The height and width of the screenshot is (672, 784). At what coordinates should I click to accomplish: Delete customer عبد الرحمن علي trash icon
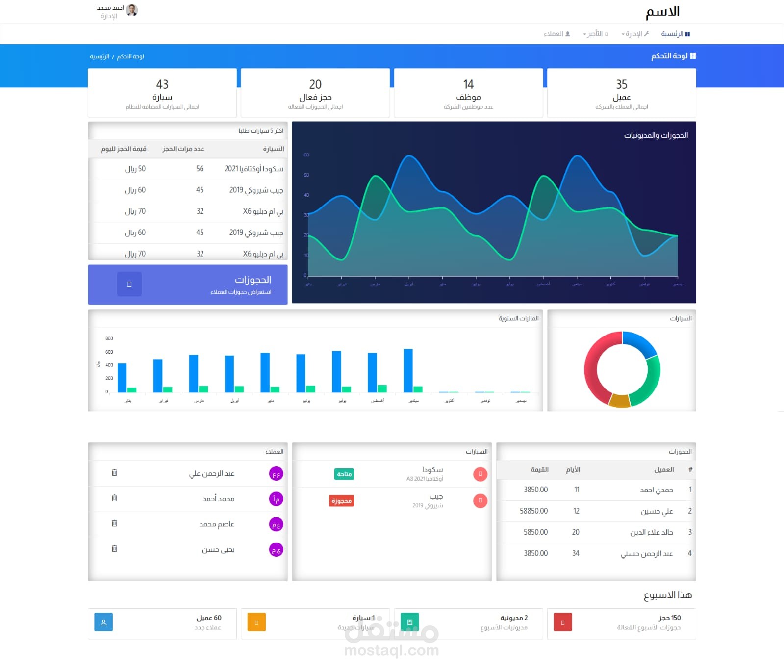pyautogui.click(x=114, y=473)
